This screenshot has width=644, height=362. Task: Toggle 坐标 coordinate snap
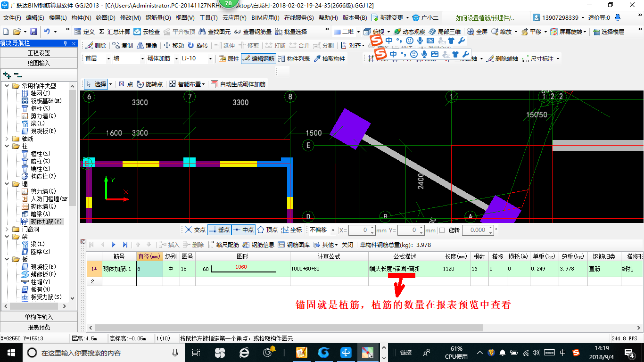pos(291,230)
